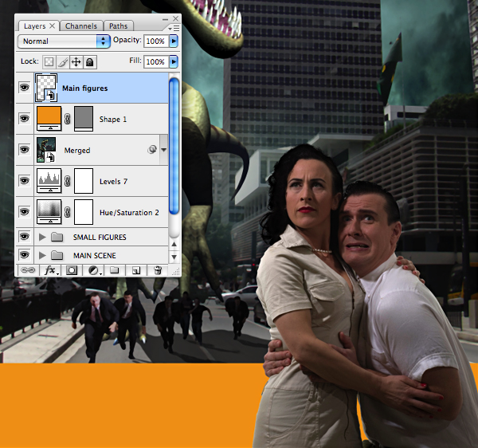The height and width of the screenshot is (448, 478).
Task: Toggle visibility of the Shape 1 layer
Action: [x=25, y=118]
